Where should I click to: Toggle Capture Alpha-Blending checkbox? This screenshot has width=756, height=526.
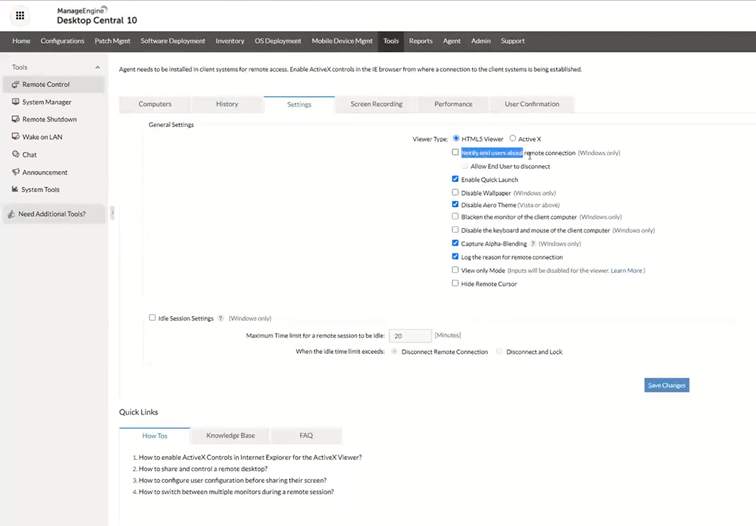(x=455, y=243)
